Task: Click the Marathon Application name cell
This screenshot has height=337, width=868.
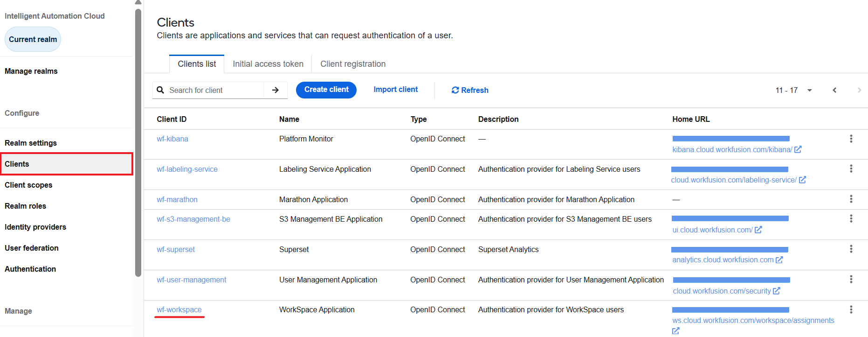Action: [313, 199]
